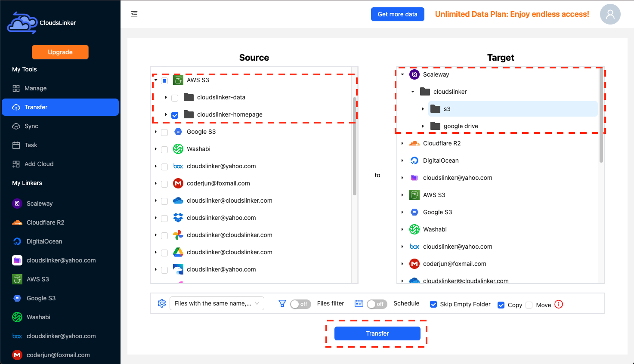The width and height of the screenshot is (634, 364).
Task: Toggle the AWS S3 source checkbox
Action: (x=164, y=80)
